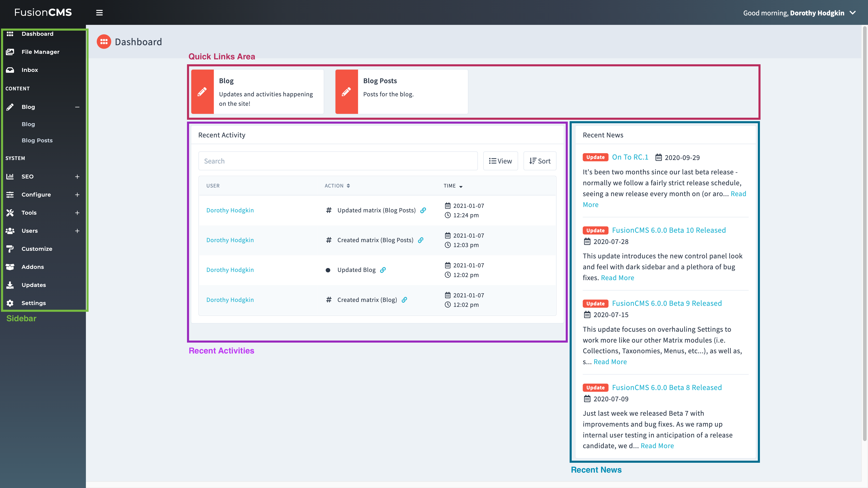Screen dimensions: 868x488
Task: Click the Addons box icon
Action: (x=10, y=267)
